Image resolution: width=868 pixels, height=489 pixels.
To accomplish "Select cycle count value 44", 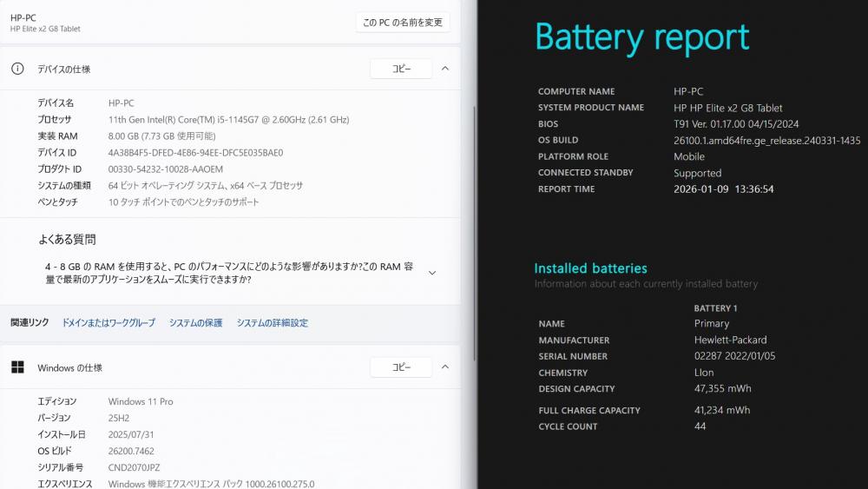I will click(x=700, y=426).
